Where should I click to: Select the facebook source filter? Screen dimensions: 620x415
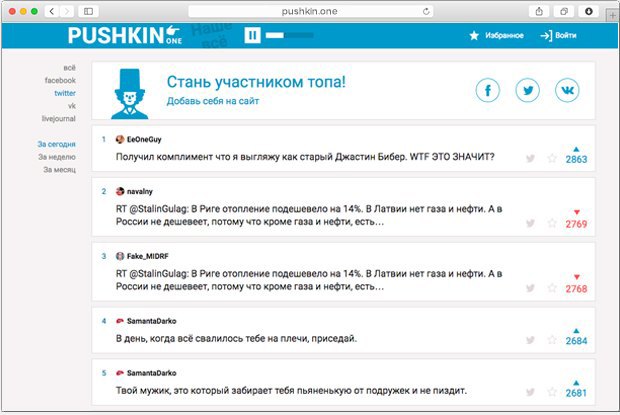(x=60, y=80)
